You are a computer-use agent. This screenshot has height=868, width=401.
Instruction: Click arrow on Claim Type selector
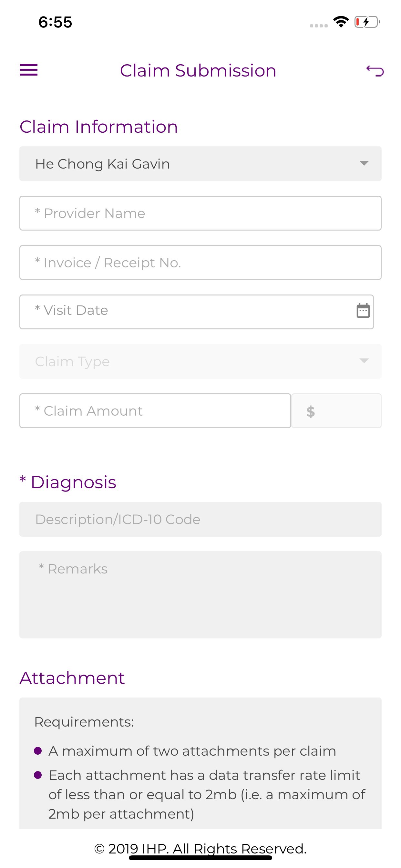click(364, 361)
